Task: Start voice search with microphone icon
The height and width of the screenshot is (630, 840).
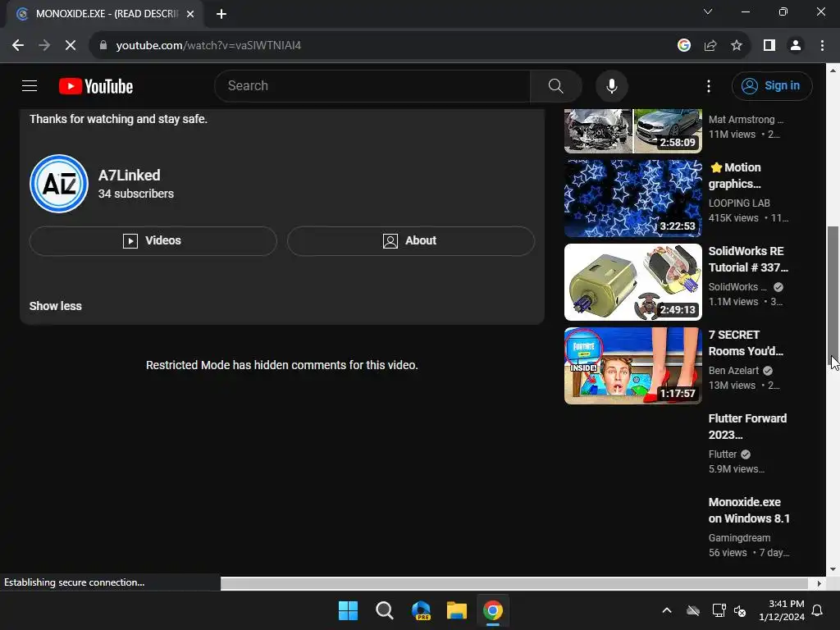Action: click(x=611, y=85)
